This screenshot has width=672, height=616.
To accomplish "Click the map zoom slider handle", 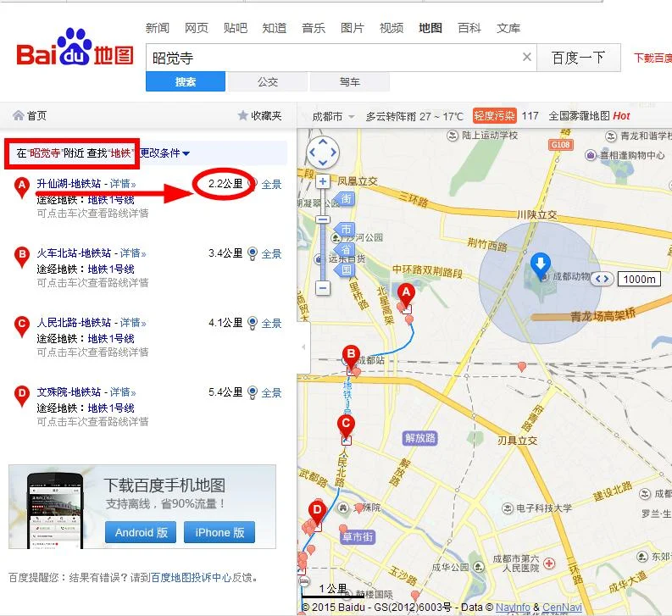I will point(323,219).
